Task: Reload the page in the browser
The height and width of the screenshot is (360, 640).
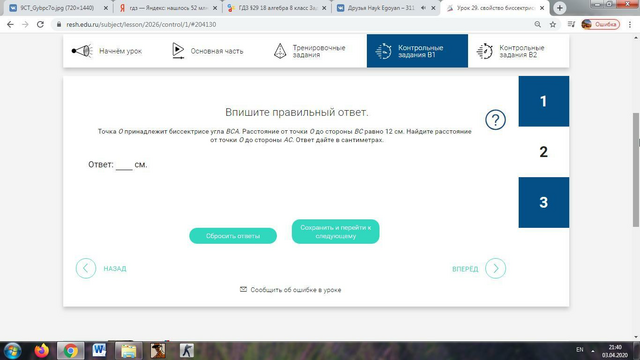Action: coord(40,24)
